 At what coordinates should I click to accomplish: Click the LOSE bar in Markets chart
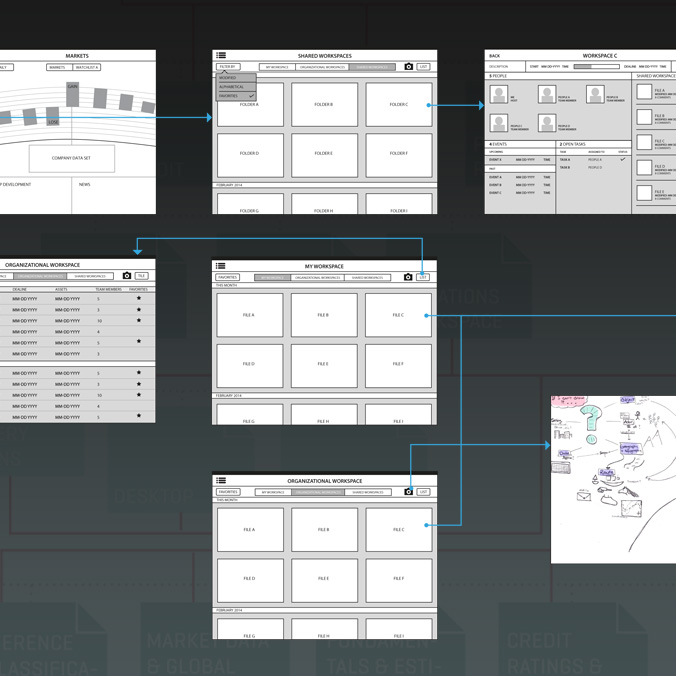[x=53, y=116]
